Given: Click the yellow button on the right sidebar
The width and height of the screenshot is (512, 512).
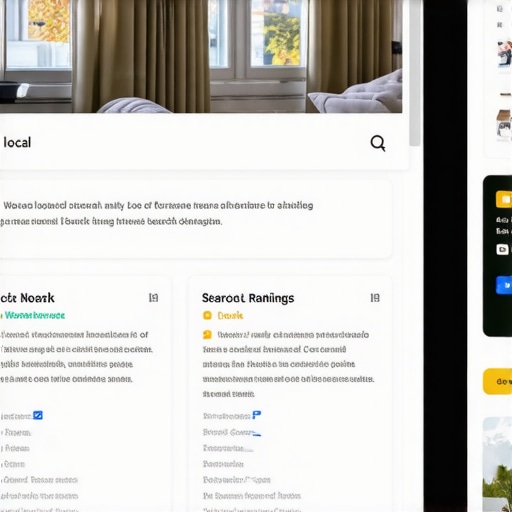Looking at the screenshot, I should [498, 381].
